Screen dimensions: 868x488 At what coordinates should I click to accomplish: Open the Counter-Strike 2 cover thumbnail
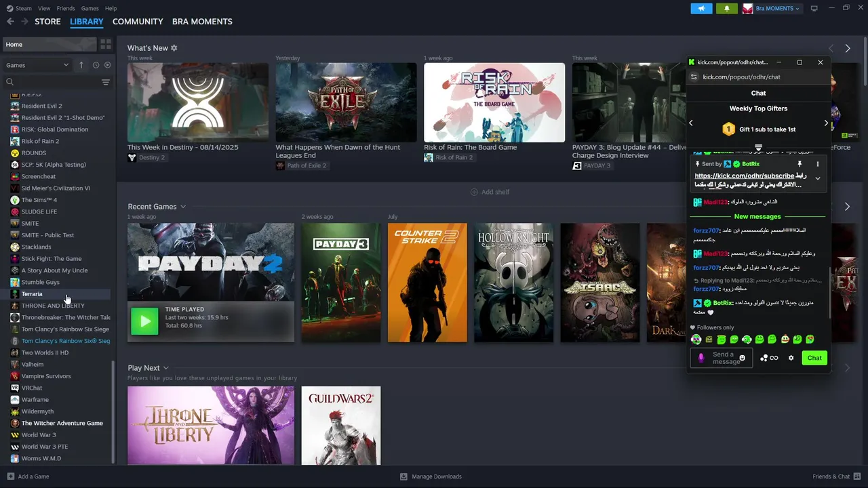point(427,283)
